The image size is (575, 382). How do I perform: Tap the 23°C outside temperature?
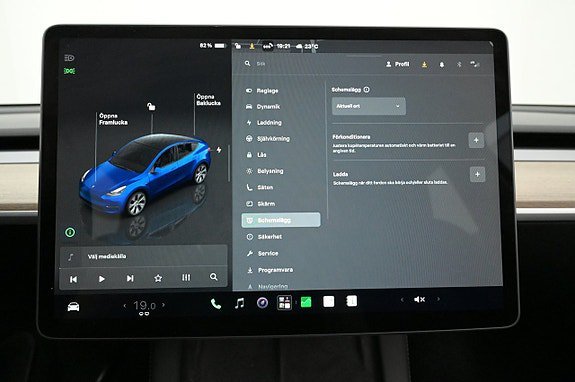point(307,47)
